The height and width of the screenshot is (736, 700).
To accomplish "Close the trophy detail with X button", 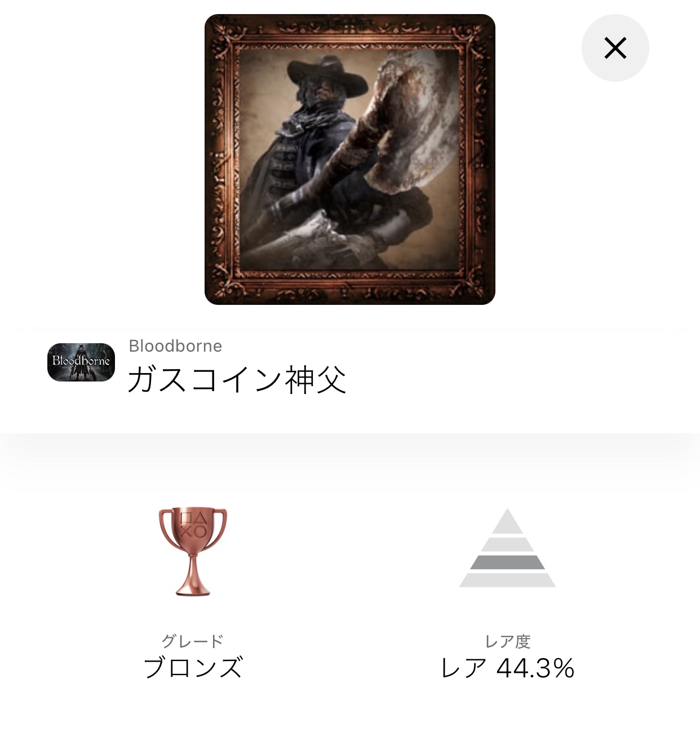I will pos(615,48).
